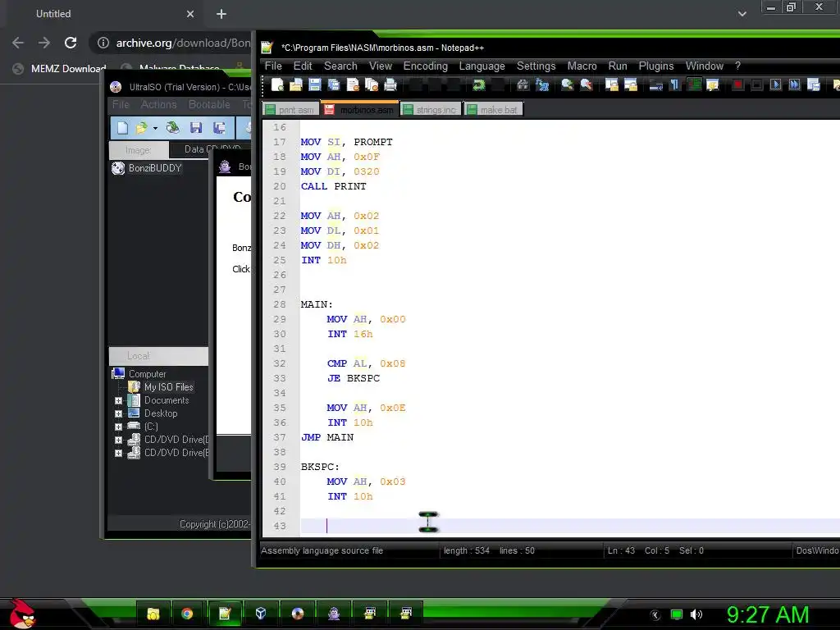This screenshot has width=840, height=630.
Task: Click the browser tab search chevron
Action: click(x=742, y=14)
